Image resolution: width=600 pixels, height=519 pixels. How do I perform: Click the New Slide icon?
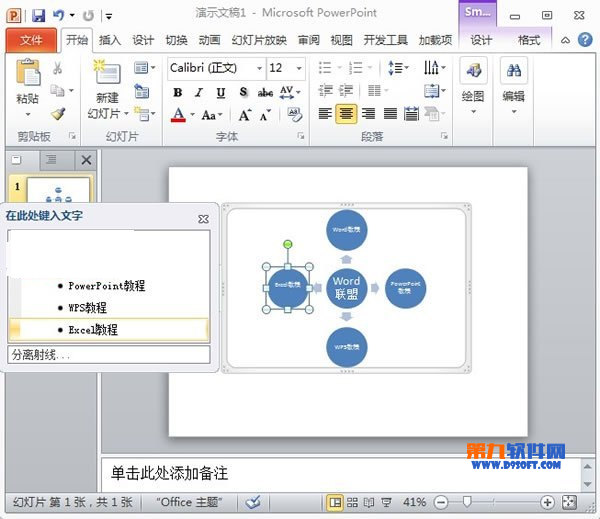coord(107,72)
